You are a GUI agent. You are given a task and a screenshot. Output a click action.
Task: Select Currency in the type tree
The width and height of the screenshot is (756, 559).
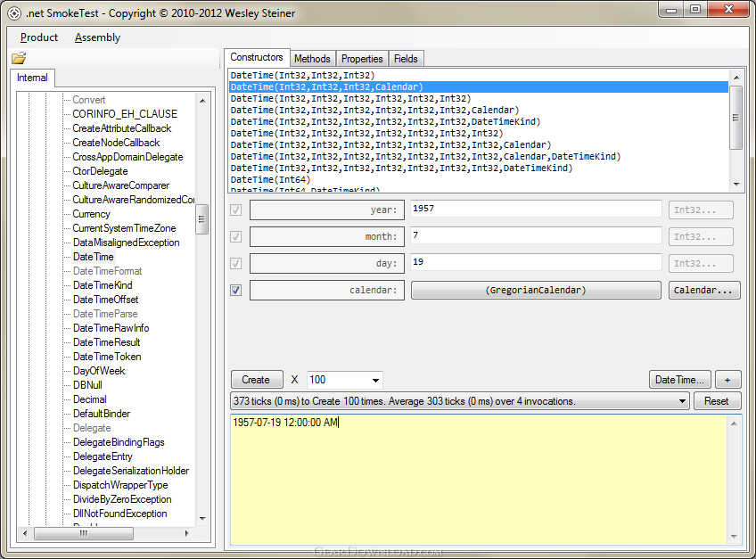coord(91,214)
